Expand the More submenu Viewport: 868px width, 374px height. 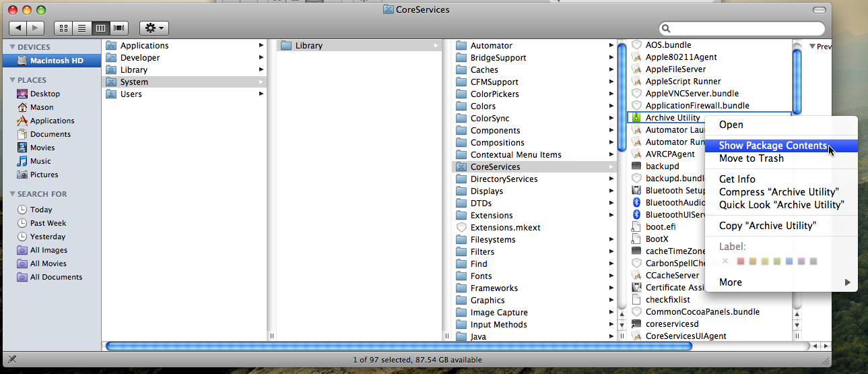(781, 282)
